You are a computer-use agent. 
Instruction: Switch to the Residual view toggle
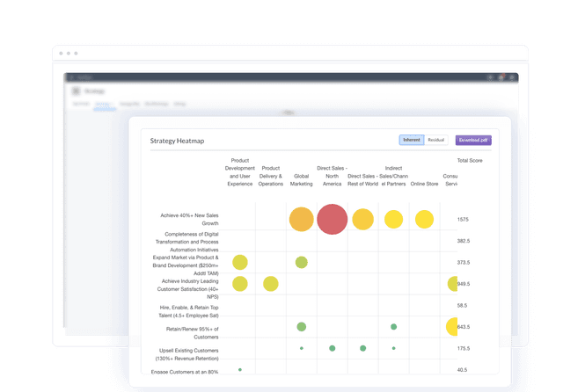point(436,140)
